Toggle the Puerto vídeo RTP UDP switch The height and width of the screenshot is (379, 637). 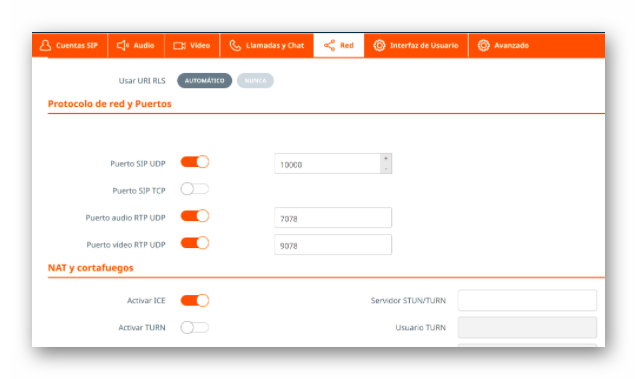click(x=195, y=243)
